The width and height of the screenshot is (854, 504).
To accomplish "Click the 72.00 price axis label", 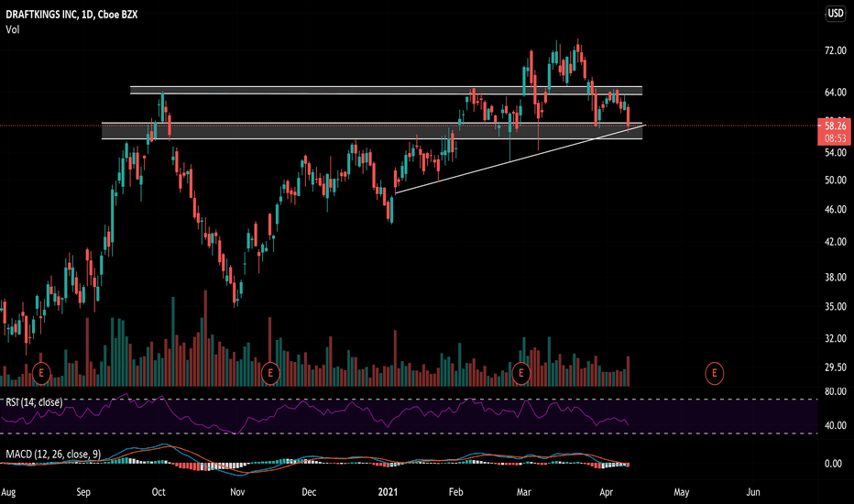I will point(836,50).
